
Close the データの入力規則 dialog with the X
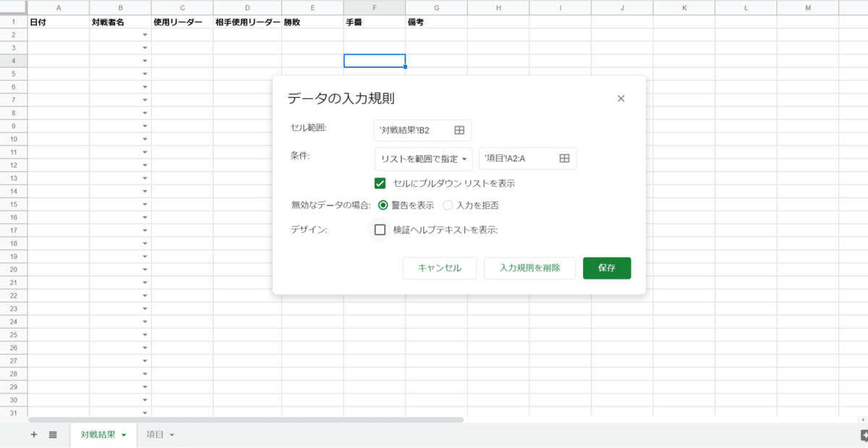[621, 98]
